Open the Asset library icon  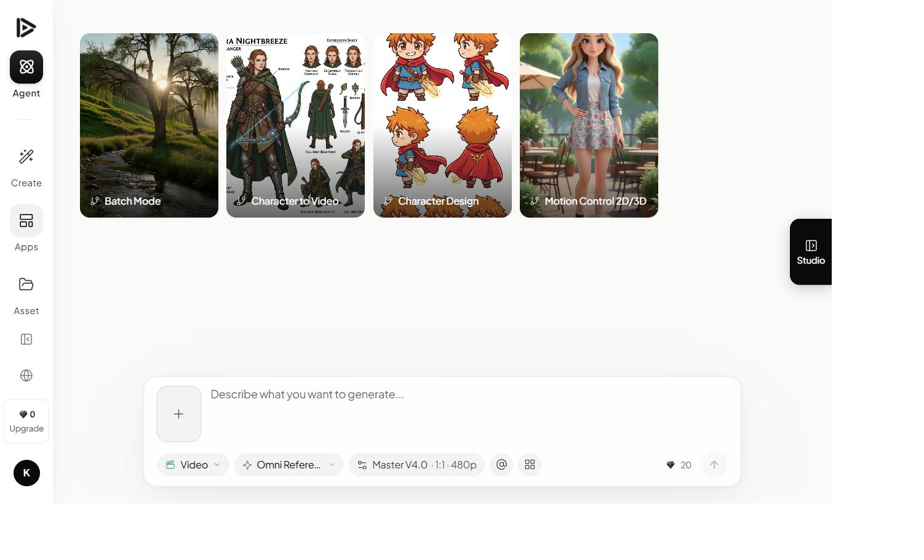click(26, 284)
